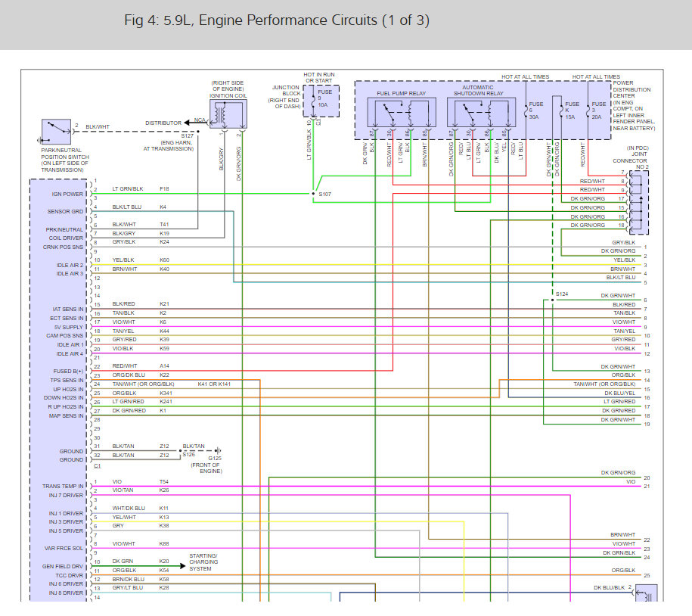Image resolution: width=692 pixels, height=616 pixels.
Task: Click the 'WHT/DK BLU' wire label for K11
Action: point(129,509)
